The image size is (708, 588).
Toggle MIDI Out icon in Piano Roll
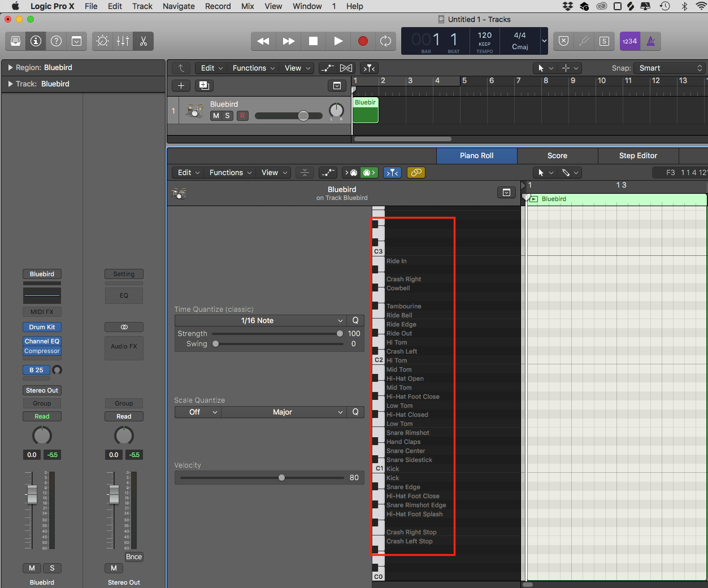point(369,172)
